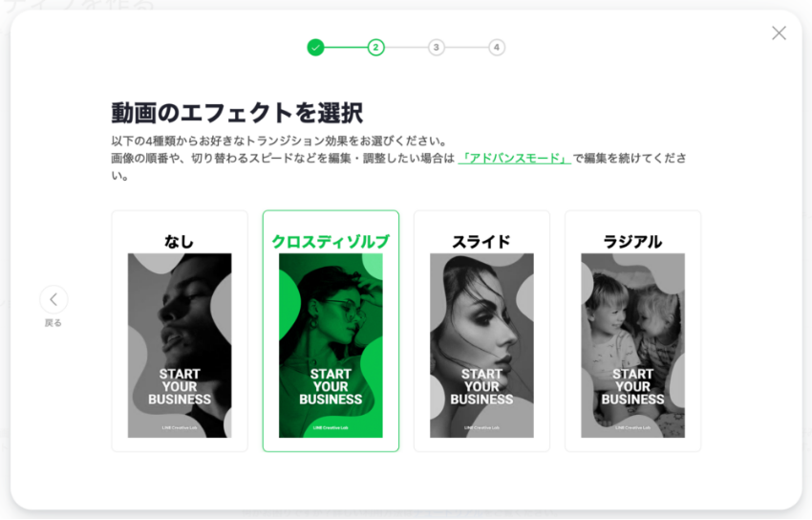Jump to step 3 in progress bar
The image size is (812, 520).
(436, 47)
